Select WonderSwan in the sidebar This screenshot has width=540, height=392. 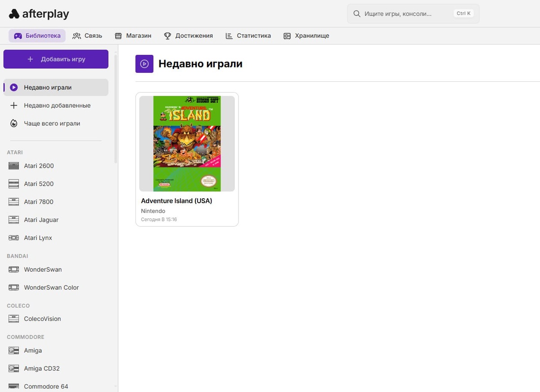tap(56, 270)
